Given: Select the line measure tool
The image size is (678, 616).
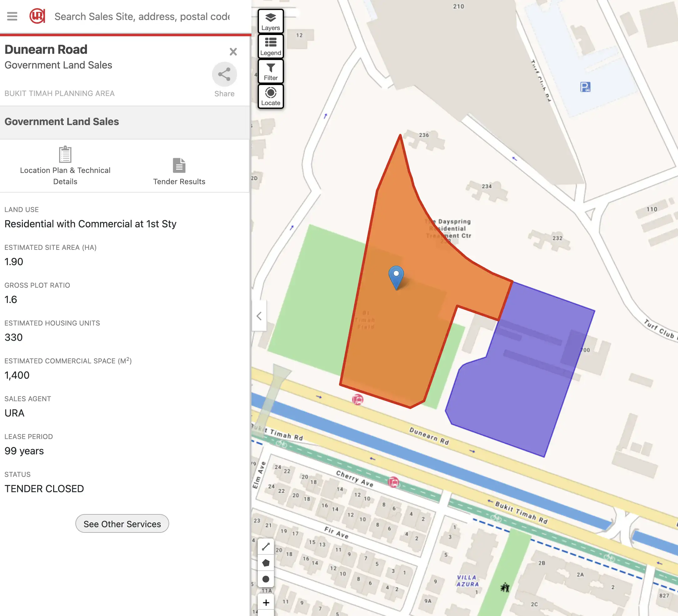Looking at the screenshot, I should 266,547.
